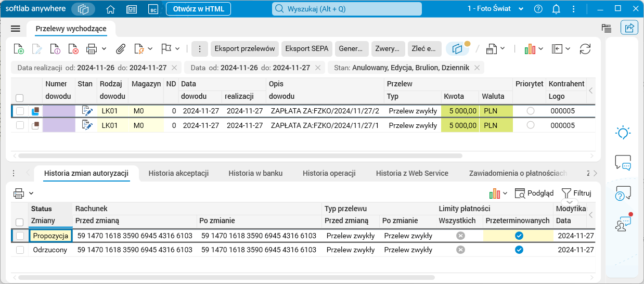Check the Odrzucony history row
Image resolution: width=644 pixels, height=284 pixels.
click(x=19, y=250)
